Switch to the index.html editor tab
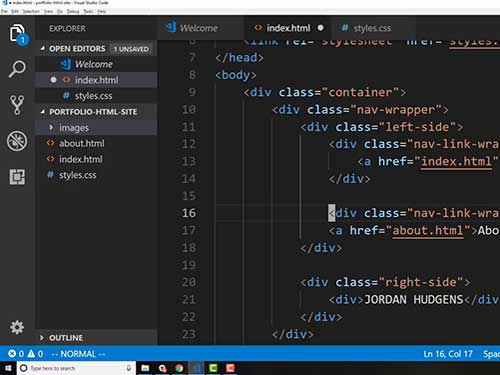 (x=288, y=28)
